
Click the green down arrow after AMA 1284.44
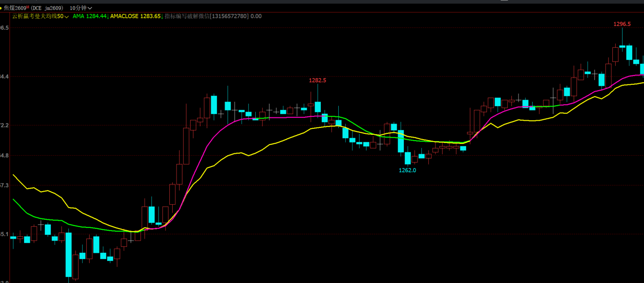[x=108, y=17]
